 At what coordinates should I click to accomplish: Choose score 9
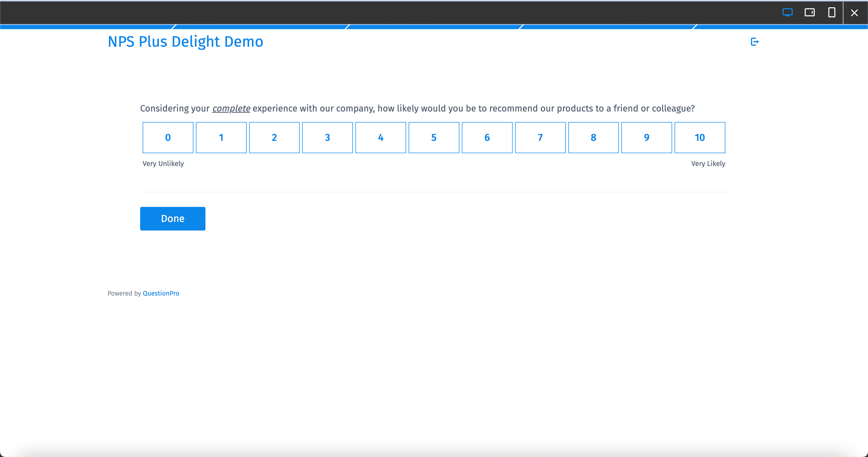(x=647, y=137)
